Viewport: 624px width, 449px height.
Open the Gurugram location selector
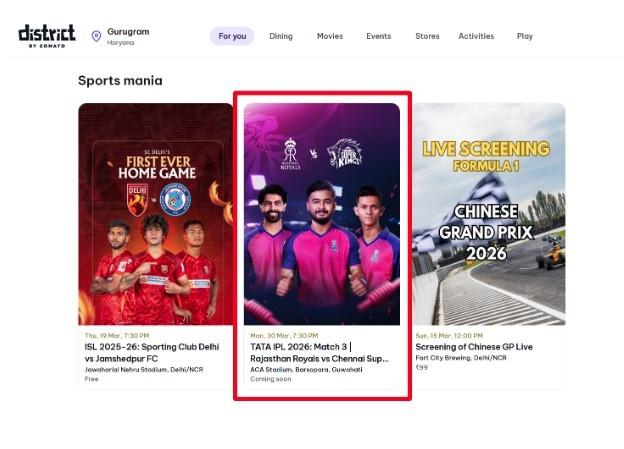121,36
